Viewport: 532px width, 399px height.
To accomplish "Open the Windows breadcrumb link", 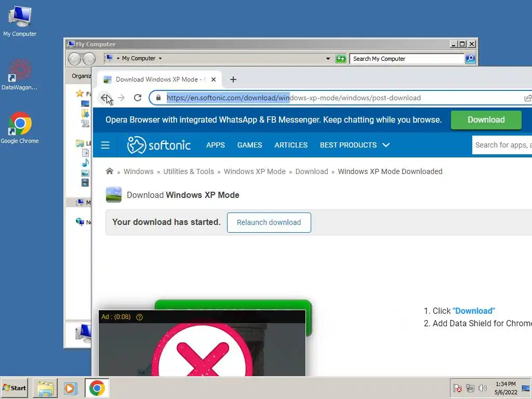I will [138, 171].
